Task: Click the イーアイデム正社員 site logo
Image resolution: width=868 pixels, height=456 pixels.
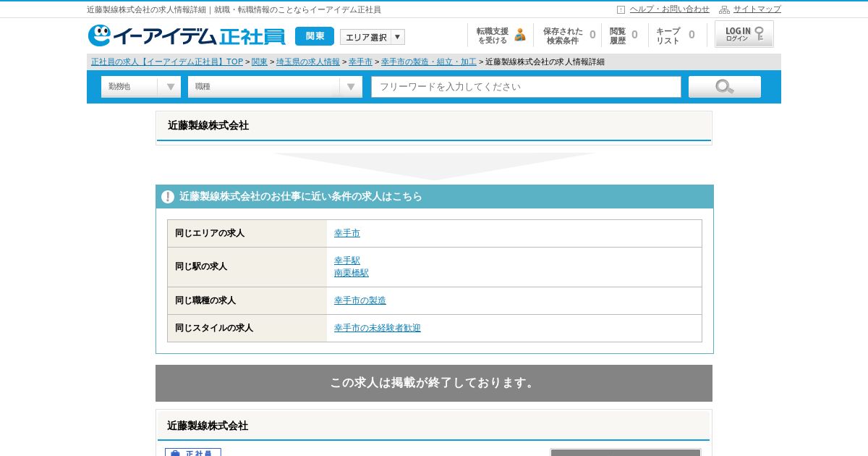Action: 187,35
